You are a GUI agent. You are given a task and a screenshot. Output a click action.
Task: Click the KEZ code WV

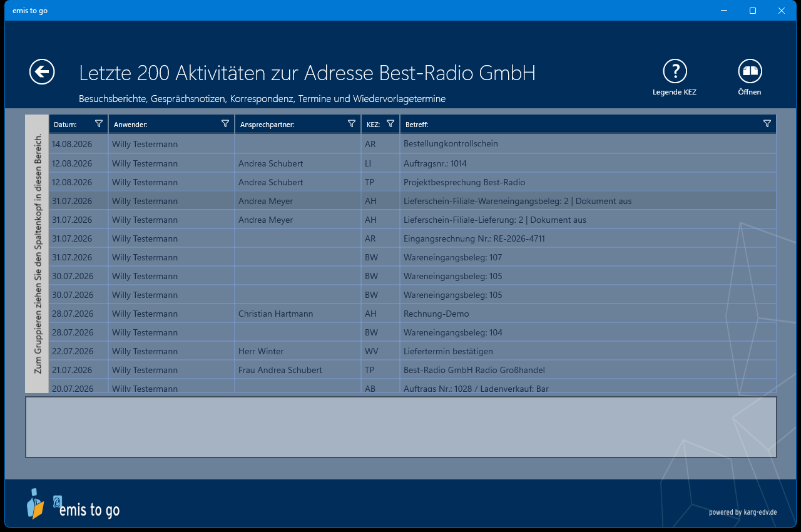372,351
